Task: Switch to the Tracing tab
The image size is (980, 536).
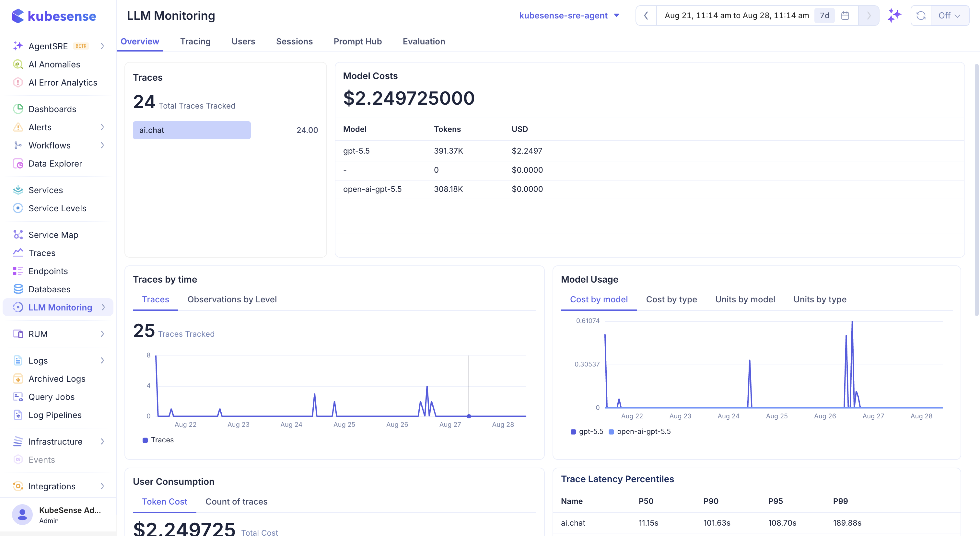Action: [x=195, y=41]
